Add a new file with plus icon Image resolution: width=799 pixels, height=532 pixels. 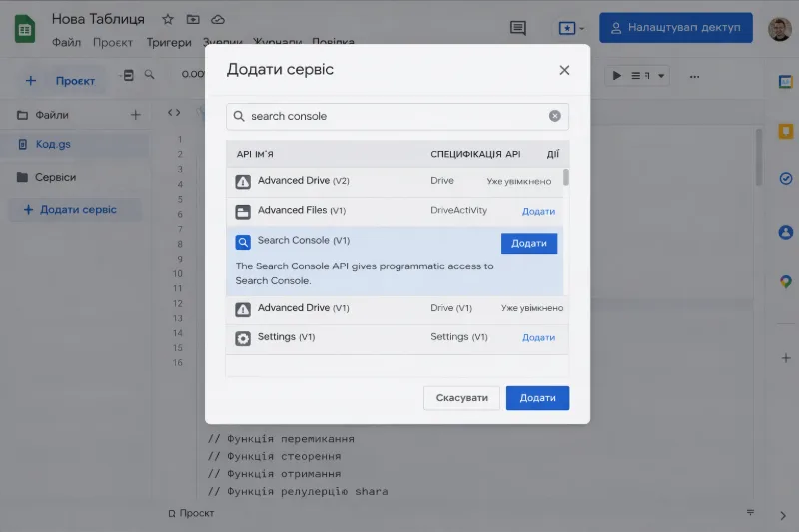135,115
